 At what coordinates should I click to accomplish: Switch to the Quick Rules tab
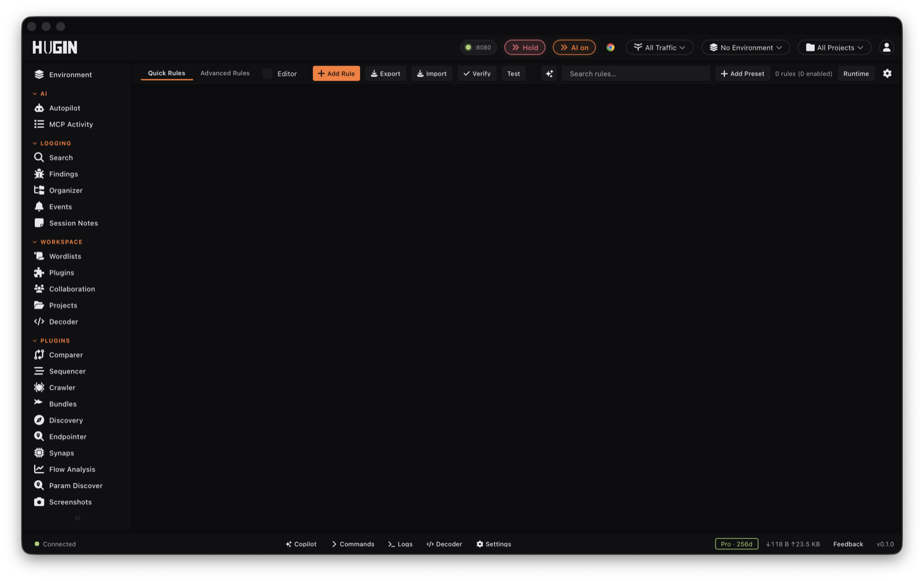click(167, 73)
